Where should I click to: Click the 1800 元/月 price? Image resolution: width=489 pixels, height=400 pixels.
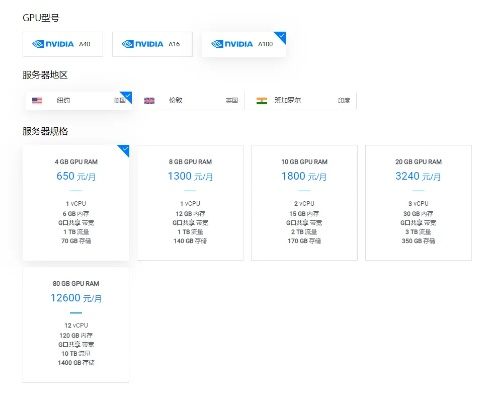(x=304, y=176)
